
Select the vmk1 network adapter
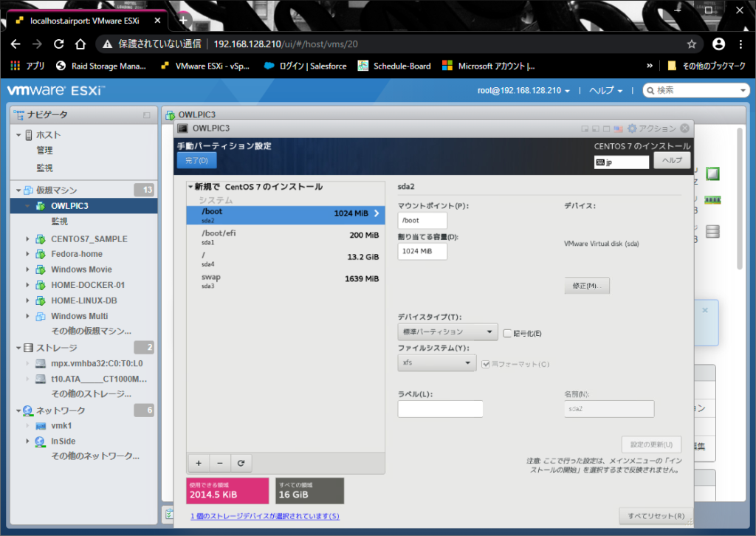[61, 426]
